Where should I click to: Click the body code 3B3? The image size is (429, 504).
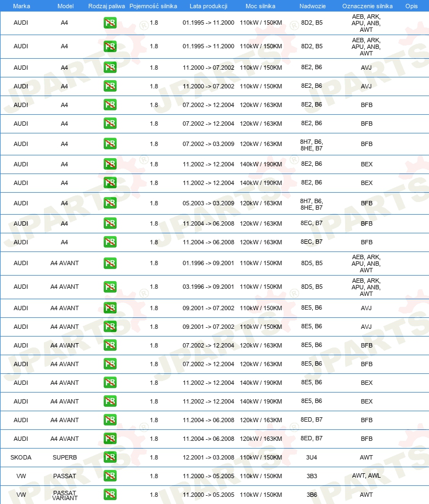tap(312, 476)
